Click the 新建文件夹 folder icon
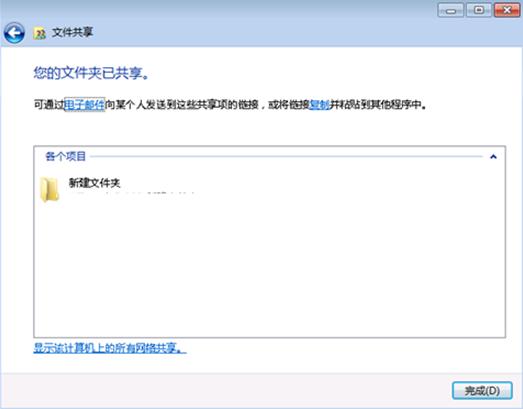Viewport: 523px width, 409px height. [49, 189]
